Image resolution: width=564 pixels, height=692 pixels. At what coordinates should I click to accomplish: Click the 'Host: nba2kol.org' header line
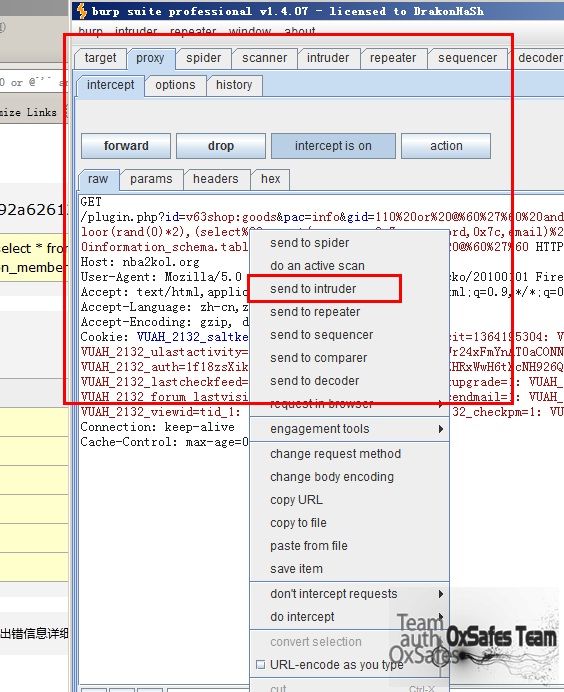click(140, 262)
